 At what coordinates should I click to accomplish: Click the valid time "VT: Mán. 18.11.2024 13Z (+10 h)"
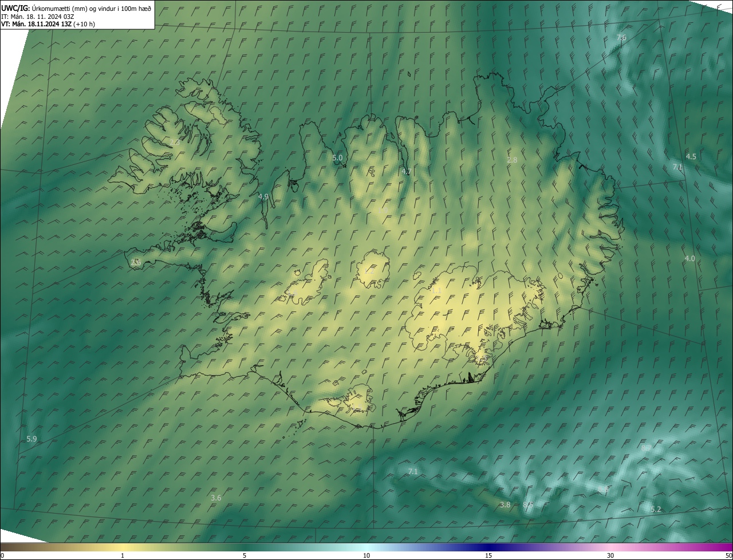pyautogui.click(x=48, y=24)
